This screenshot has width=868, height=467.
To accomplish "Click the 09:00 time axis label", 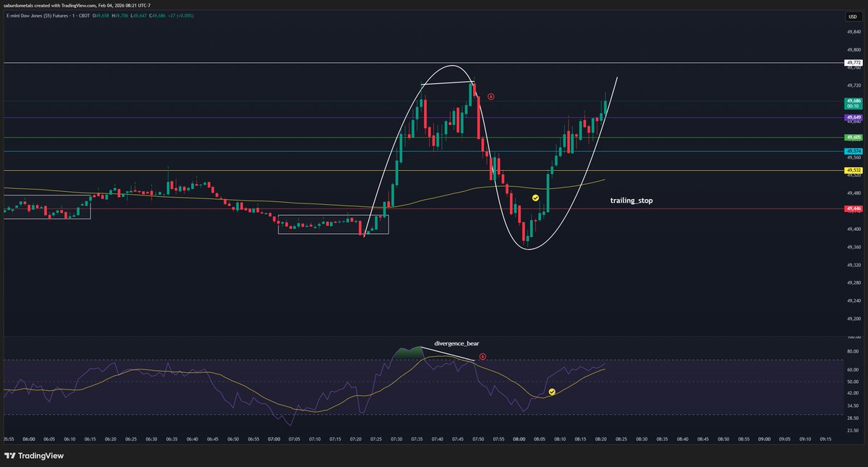I will (765, 439).
